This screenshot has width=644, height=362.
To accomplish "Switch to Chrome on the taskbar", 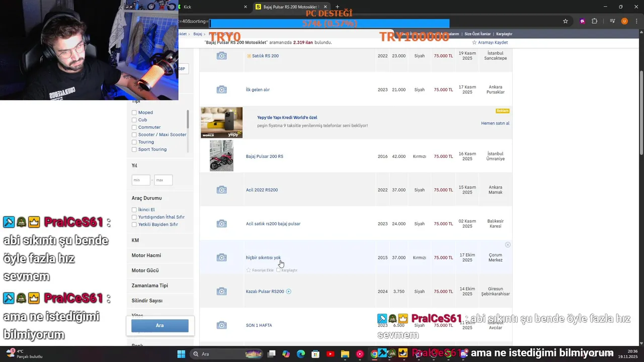I will click(374, 354).
